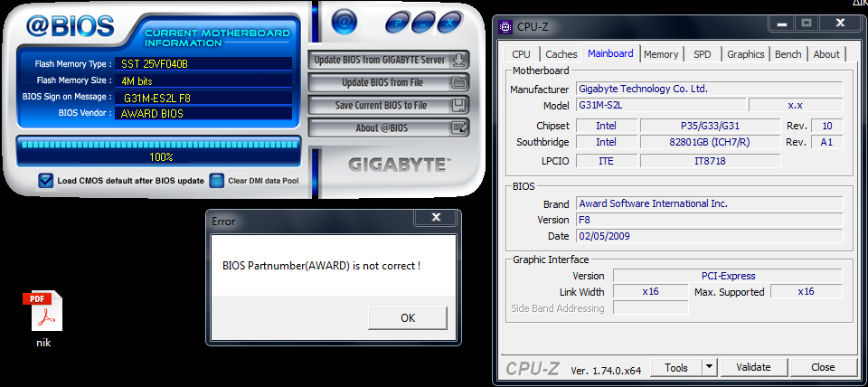868x387 pixels.
Task: Click the BIOS Brand Award Software International Inc.
Action: (x=710, y=203)
